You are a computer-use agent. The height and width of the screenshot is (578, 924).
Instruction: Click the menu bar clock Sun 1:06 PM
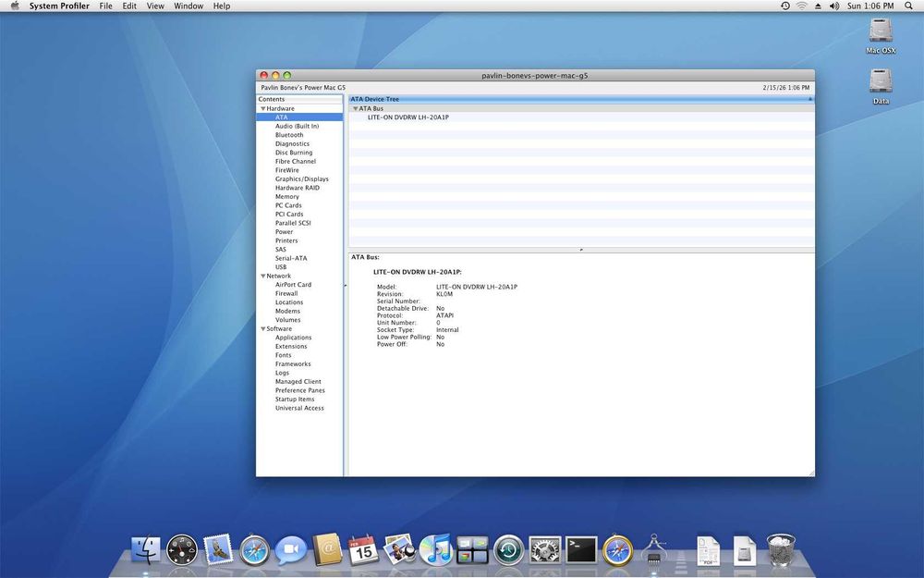pos(870,6)
